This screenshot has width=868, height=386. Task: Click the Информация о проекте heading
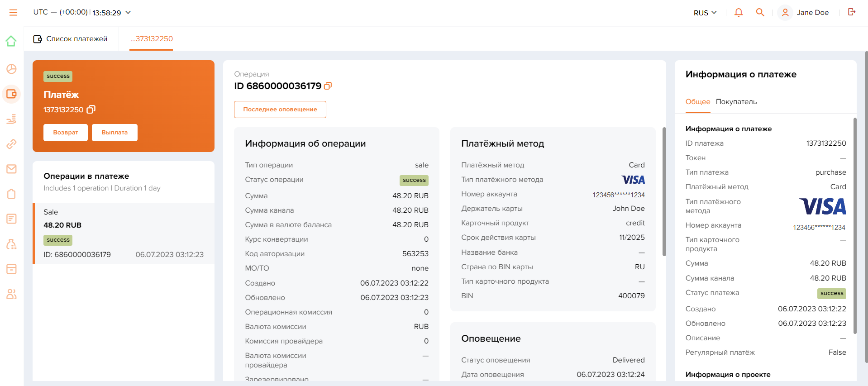(728, 375)
